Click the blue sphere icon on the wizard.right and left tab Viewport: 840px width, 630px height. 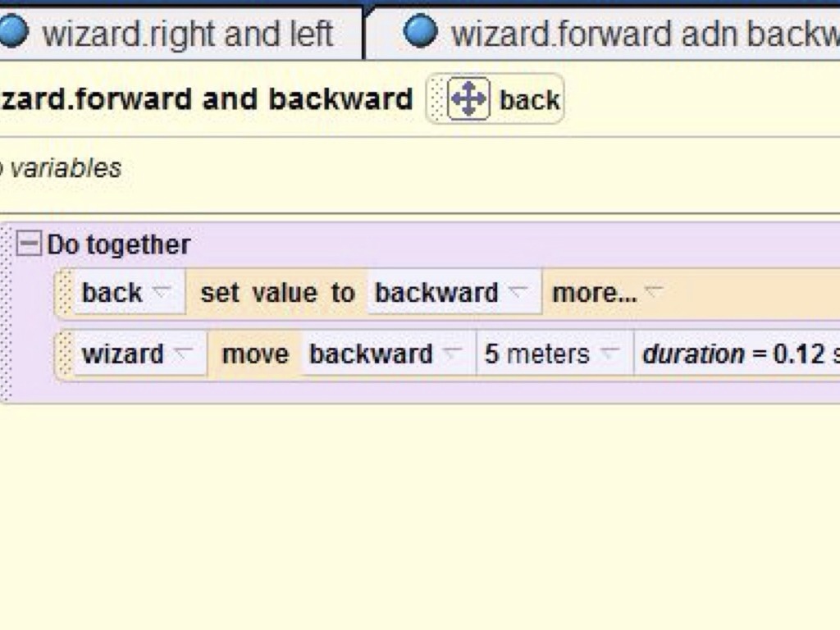(x=13, y=33)
